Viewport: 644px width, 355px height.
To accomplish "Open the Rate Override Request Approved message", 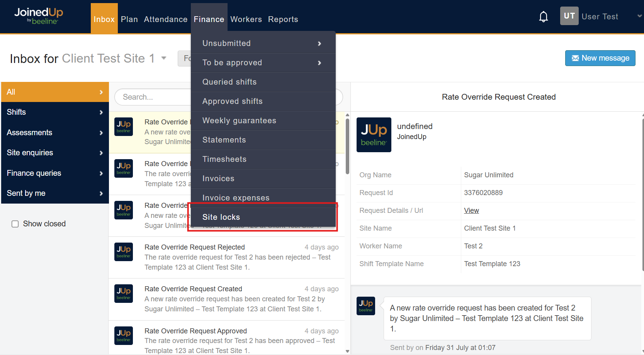I will coord(227,338).
